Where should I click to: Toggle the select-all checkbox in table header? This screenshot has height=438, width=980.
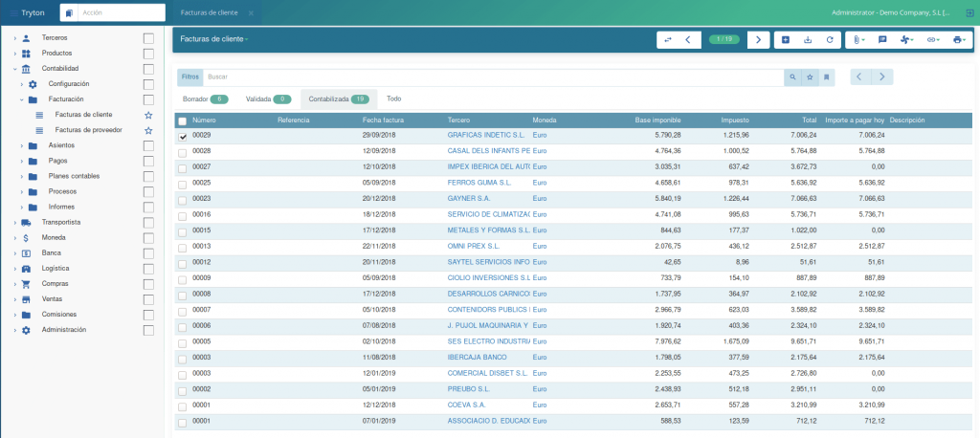pyautogui.click(x=183, y=121)
